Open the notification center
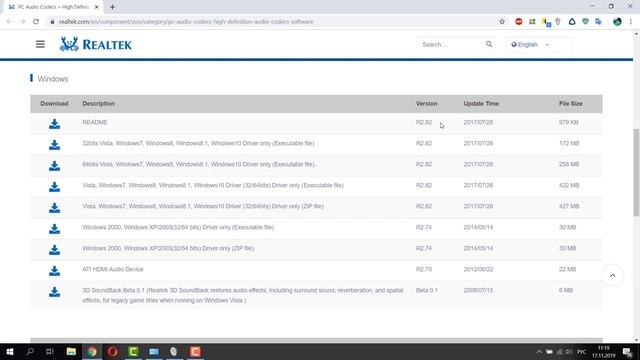Screen dimensions: 640x360 click(x=627, y=351)
